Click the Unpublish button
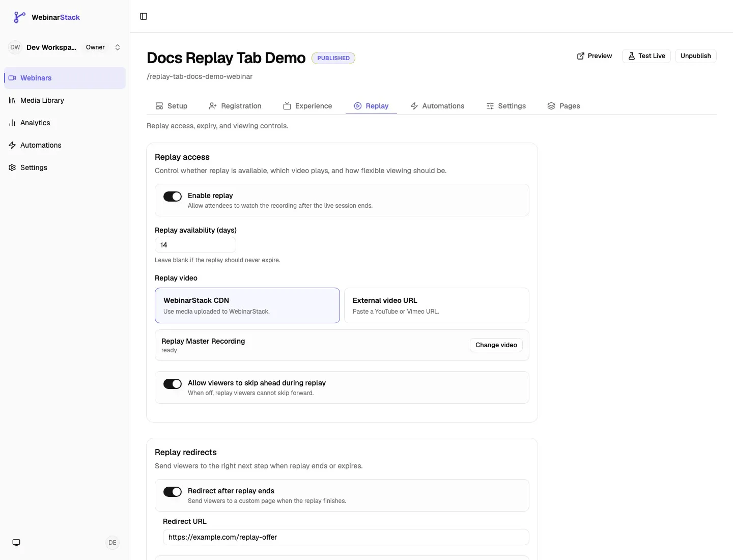The image size is (733, 560). click(696, 56)
